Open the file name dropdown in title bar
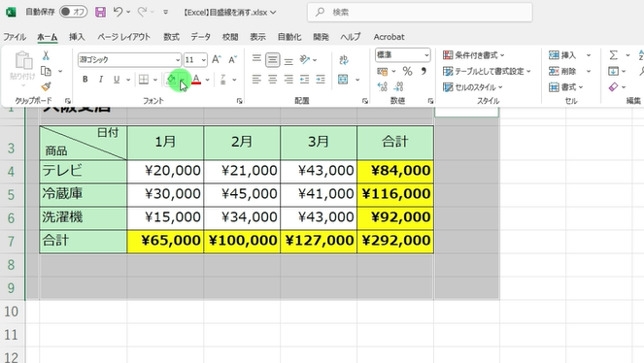 pos(274,13)
